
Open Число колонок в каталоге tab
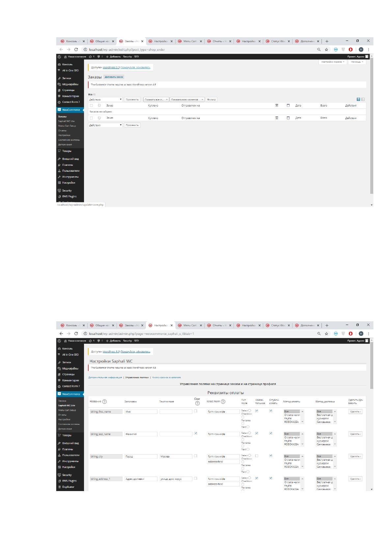click(x=166, y=377)
